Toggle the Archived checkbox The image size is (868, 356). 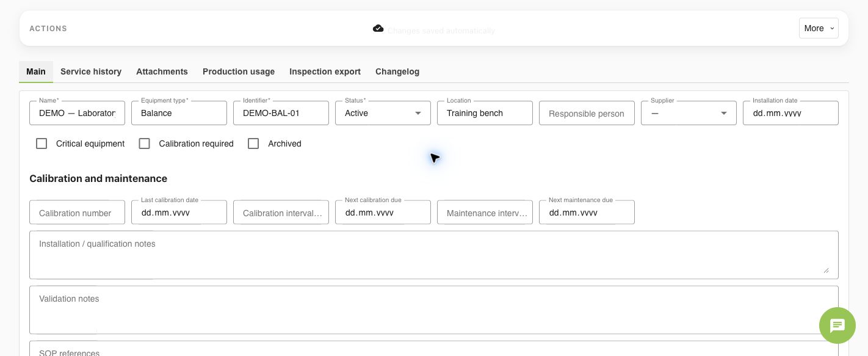253,143
